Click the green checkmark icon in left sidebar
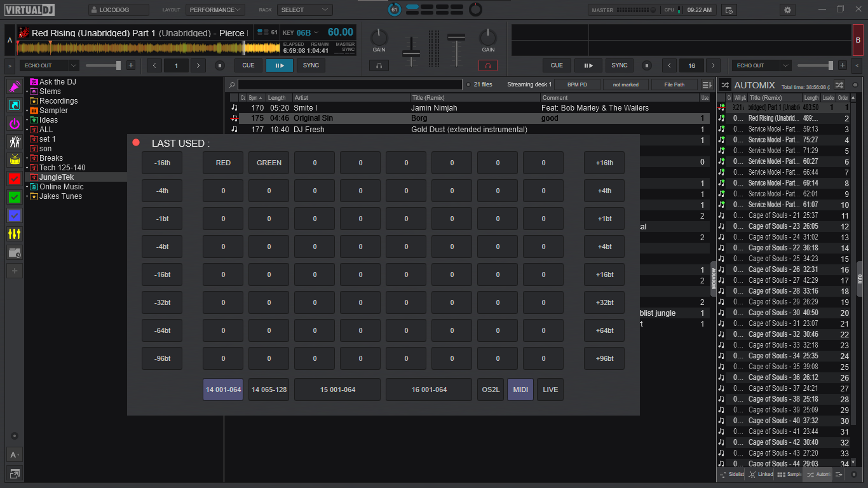 pos(15,197)
